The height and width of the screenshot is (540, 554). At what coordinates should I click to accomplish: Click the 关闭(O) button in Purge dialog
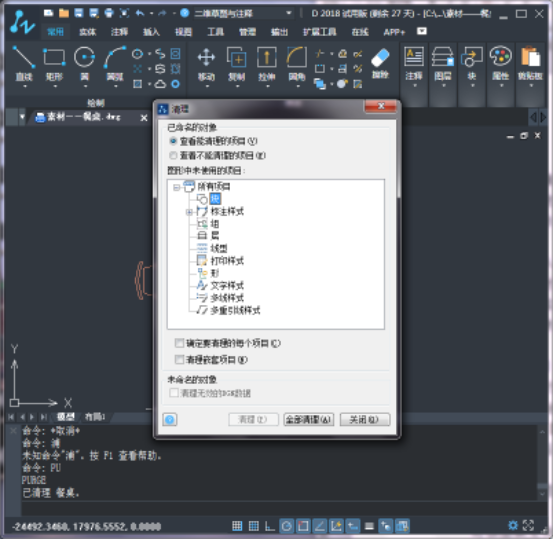pyautogui.click(x=365, y=419)
